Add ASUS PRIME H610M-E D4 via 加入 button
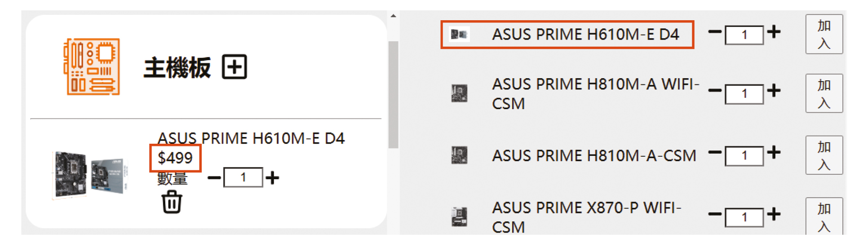The image size is (868, 247). click(x=824, y=34)
